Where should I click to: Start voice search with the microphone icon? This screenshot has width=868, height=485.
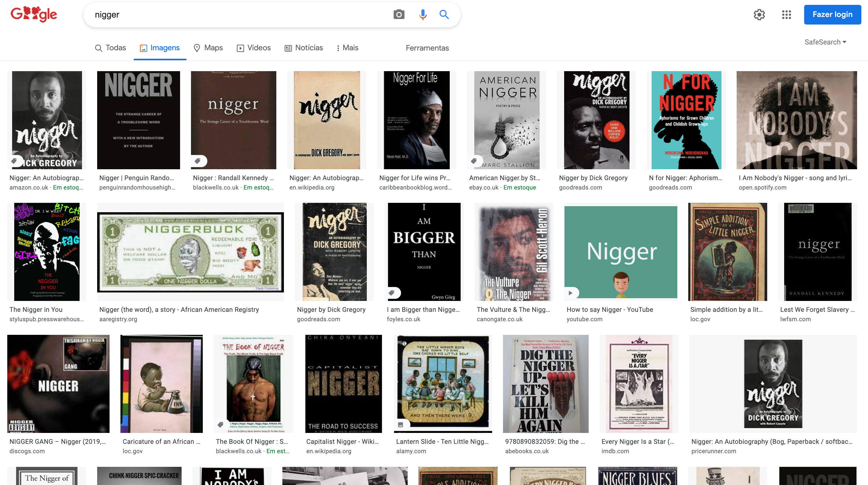(x=422, y=15)
